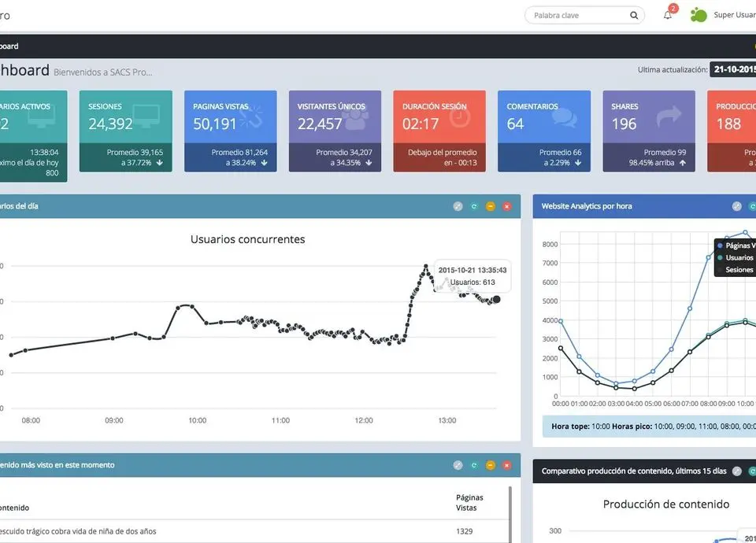Click the Shares stat tile
The height and width of the screenshot is (543, 756).
649,131
